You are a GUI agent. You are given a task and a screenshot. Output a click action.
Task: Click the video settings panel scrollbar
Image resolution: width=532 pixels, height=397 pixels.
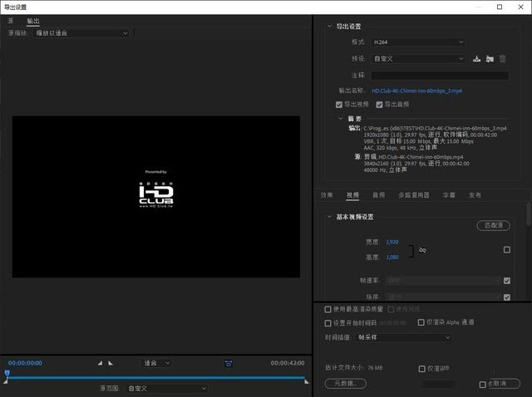click(x=529, y=213)
